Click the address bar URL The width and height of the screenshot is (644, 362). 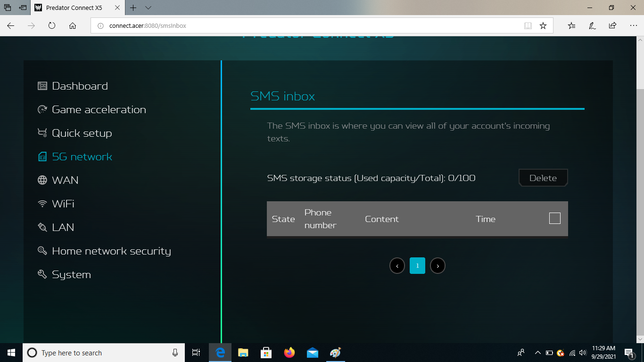click(148, 26)
